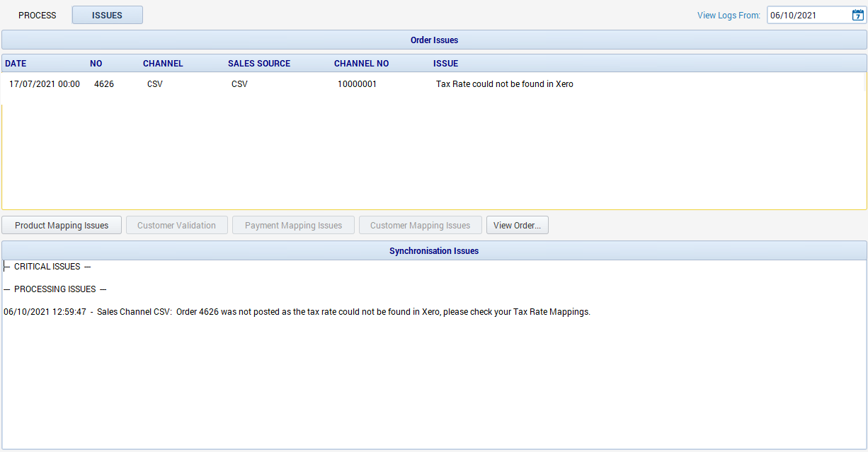The width and height of the screenshot is (868, 452).
Task: Sort by the DATE column header
Action: point(16,64)
